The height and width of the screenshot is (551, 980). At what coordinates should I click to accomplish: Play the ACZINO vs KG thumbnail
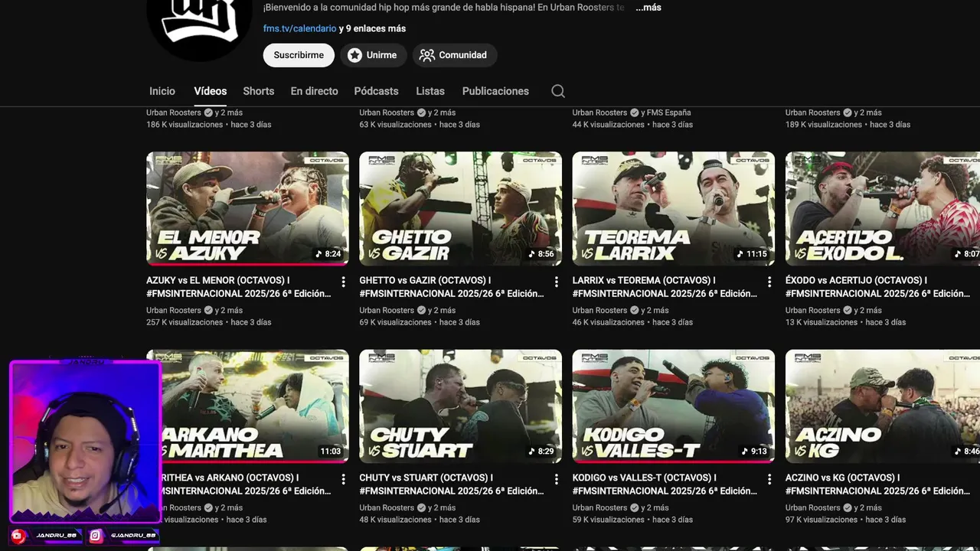point(883,406)
